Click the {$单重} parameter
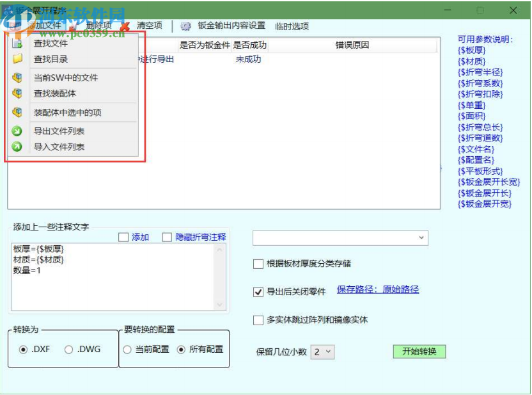 (x=472, y=105)
